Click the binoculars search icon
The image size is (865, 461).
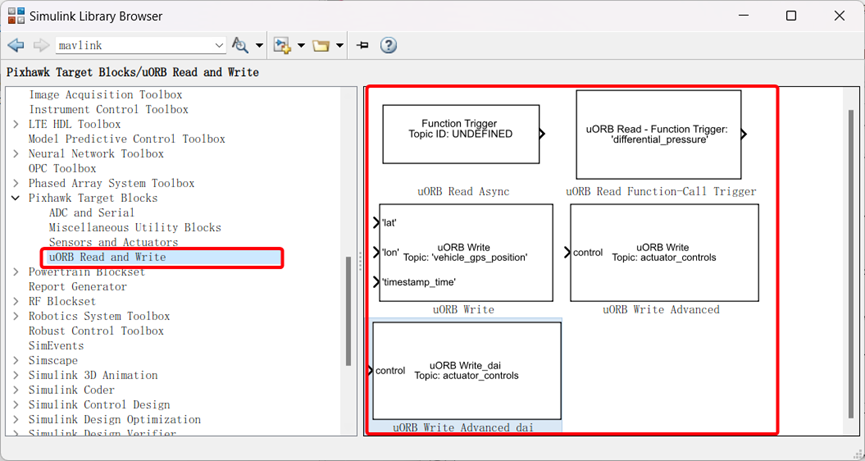[240, 45]
